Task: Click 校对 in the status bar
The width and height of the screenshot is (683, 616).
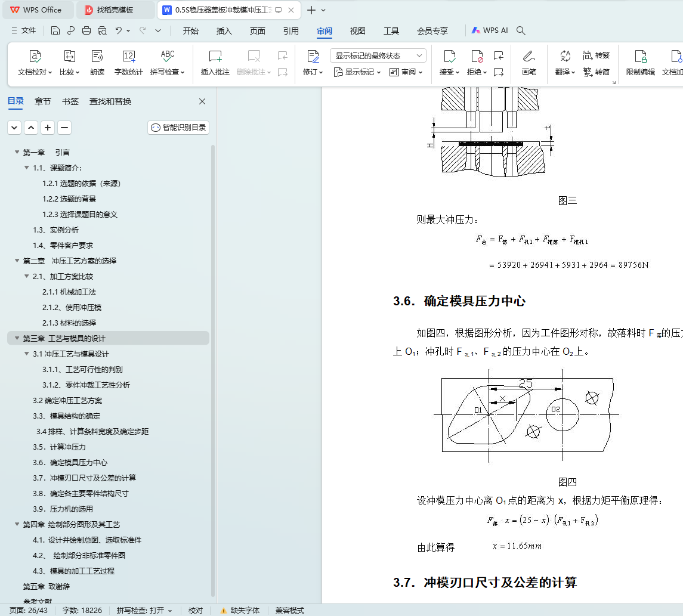Action: click(195, 611)
